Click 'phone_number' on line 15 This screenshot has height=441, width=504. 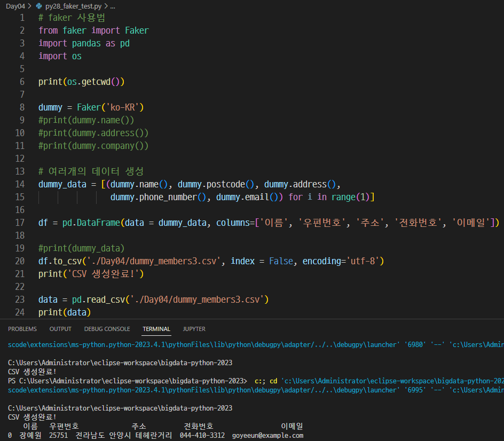point(168,197)
